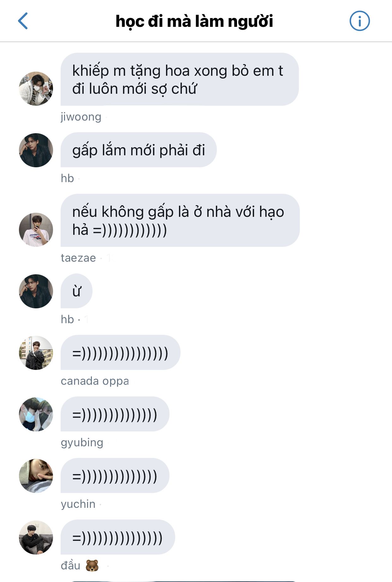This screenshot has height=582, width=392.
Task: Open yuchin's profile avatar
Action: (36, 476)
